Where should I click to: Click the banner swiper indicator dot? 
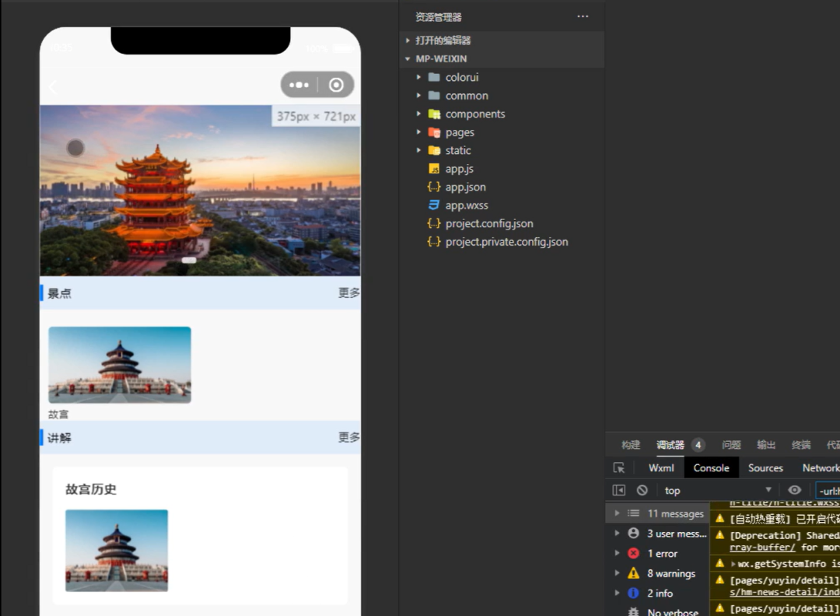[188, 261]
